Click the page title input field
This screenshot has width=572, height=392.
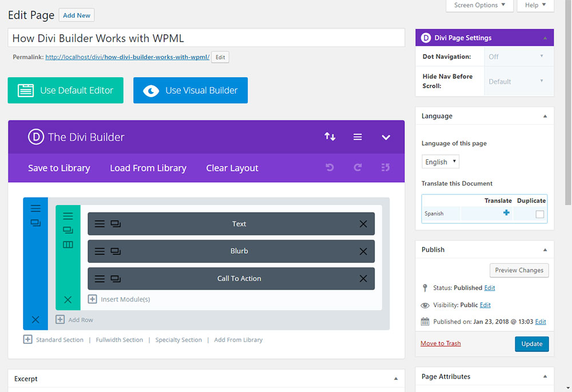pos(206,38)
